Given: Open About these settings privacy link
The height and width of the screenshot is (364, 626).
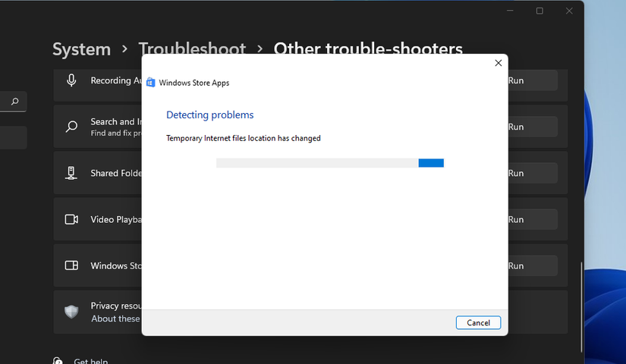Looking at the screenshot, I should tap(116, 318).
